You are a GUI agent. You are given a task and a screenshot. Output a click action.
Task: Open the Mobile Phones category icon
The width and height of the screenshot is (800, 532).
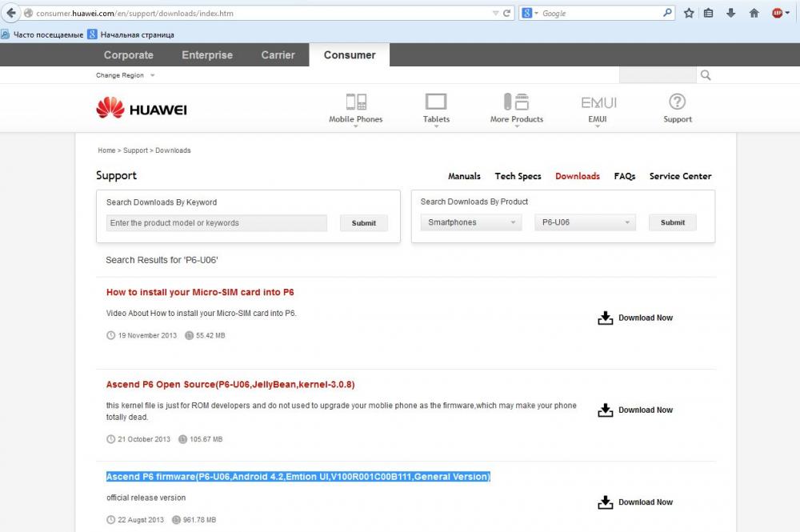(x=356, y=102)
